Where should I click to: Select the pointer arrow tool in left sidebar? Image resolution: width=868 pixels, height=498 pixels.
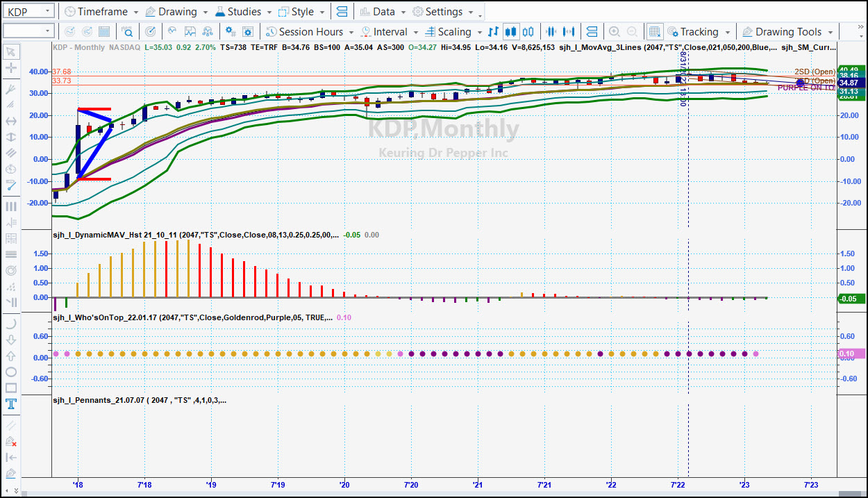coord(10,52)
